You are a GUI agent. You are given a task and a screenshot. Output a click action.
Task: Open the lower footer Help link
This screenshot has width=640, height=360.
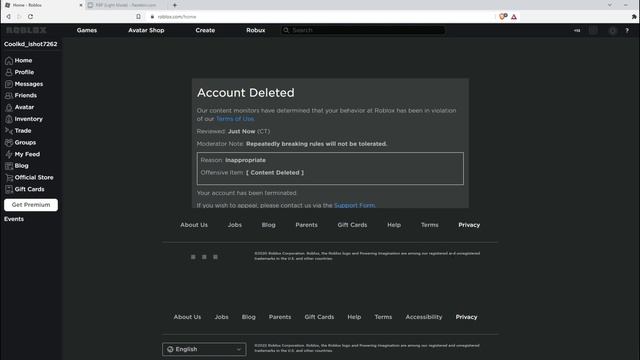tap(354, 317)
